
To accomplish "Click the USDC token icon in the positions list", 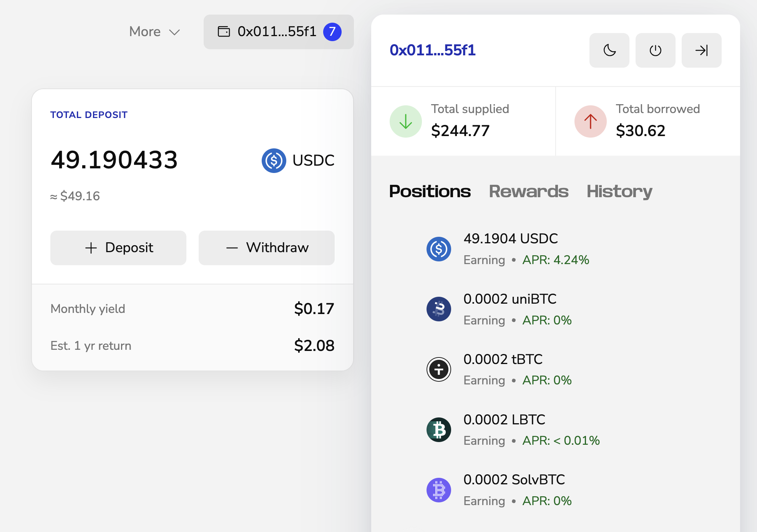I will click(438, 249).
